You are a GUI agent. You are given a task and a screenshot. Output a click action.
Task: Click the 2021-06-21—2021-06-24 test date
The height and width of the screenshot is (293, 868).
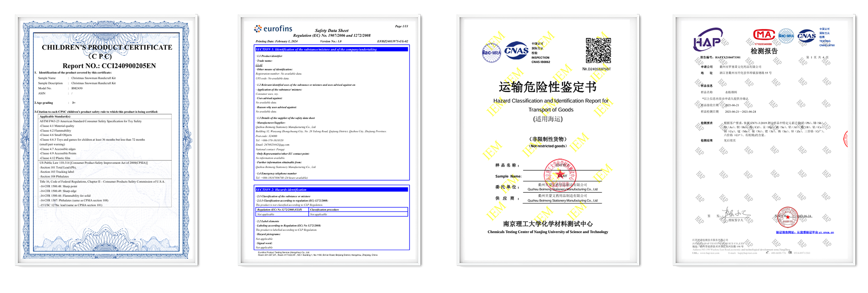pyautogui.click(x=741, y=112)
